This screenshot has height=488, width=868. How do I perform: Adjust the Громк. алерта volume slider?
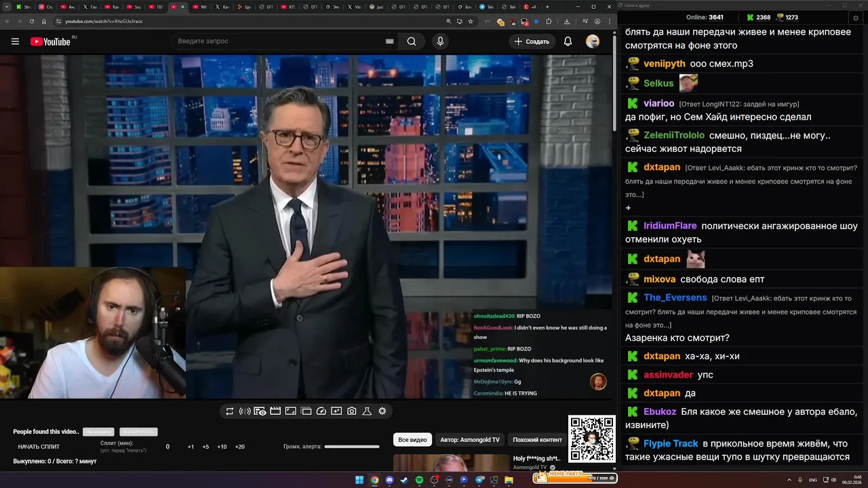point(352,447)
